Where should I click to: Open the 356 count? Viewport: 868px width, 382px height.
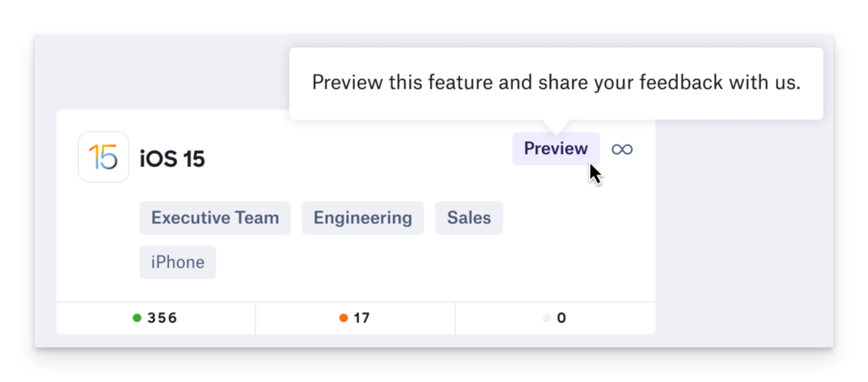click(x=162, y=318)
